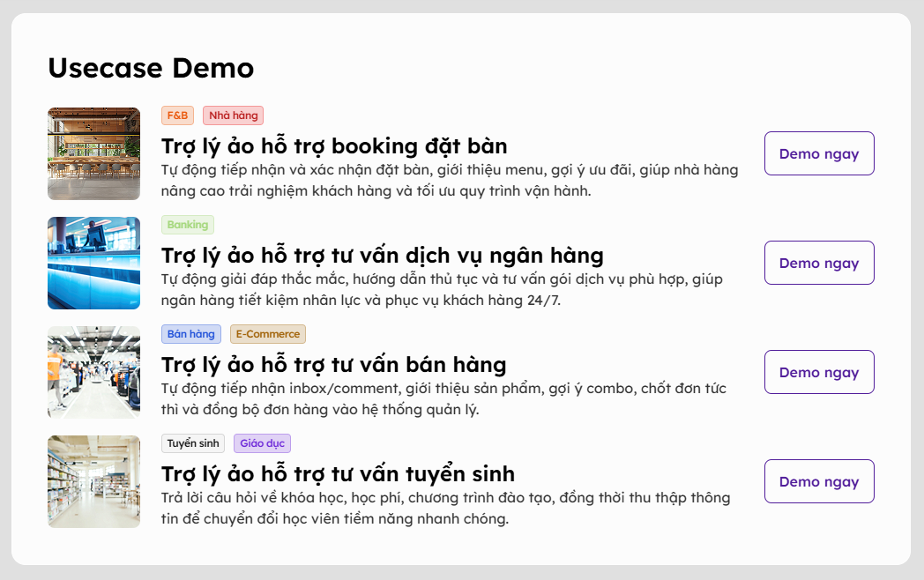Click description starting 'Tự động tiếp nhận và xác nhận đặt bàn'
The height and width of the screenshot is (580, 924).
point(450,181)
